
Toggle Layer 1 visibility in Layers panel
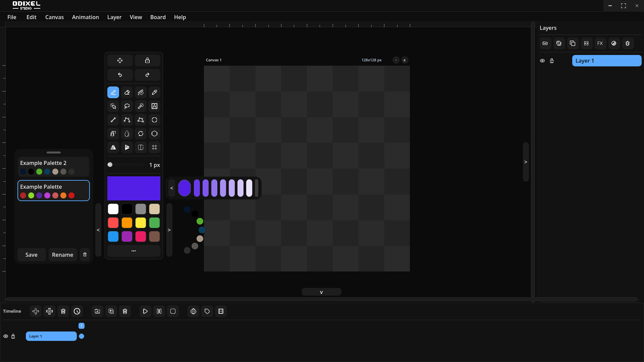point(542,61)
